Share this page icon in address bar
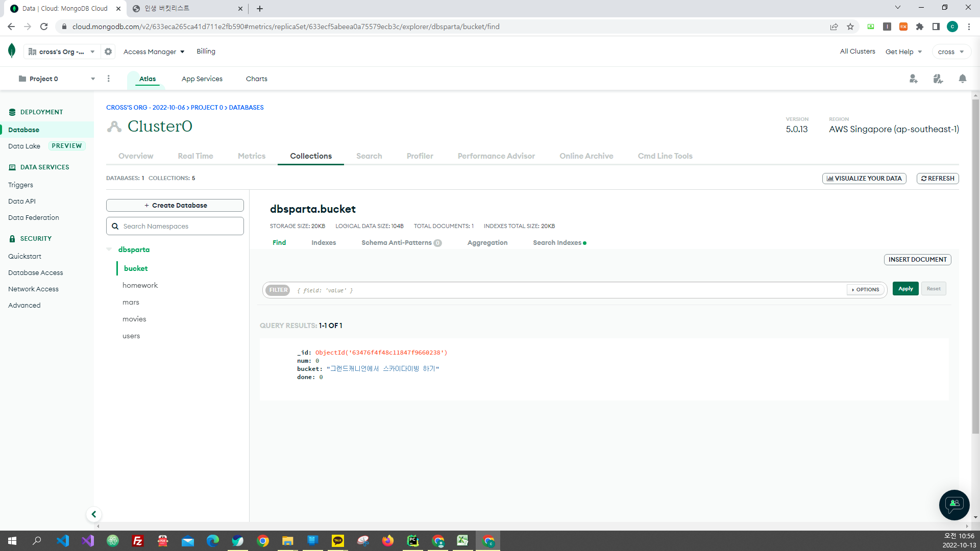This screenshot has height=551, width=980. (834, 27)
